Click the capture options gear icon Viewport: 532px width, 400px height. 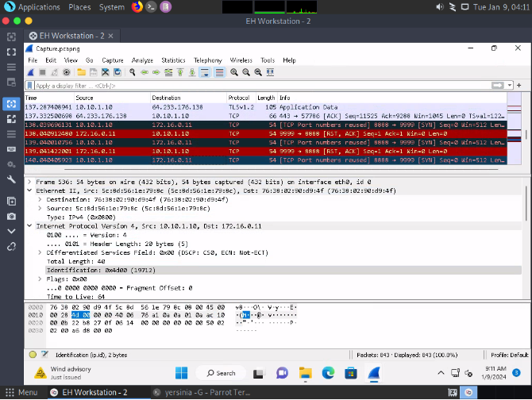tap(65, 72)
